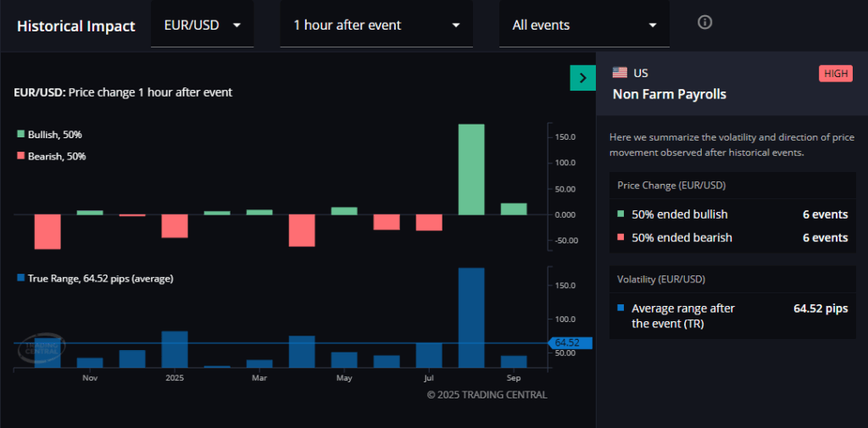868x428 pixels.
Task: Click the info icon next to All events
Action: pyautogui.click(x=704, y=22)
